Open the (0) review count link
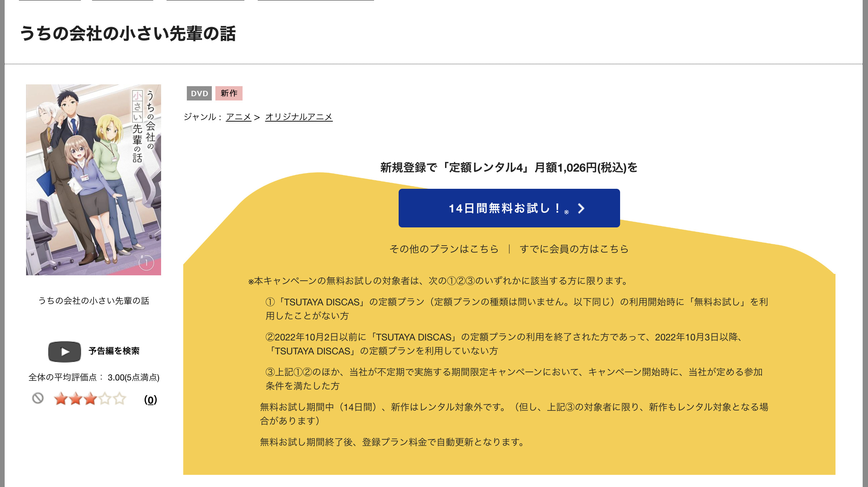The height and width of the screenshot is (487, 868). [x=151, y=399]
